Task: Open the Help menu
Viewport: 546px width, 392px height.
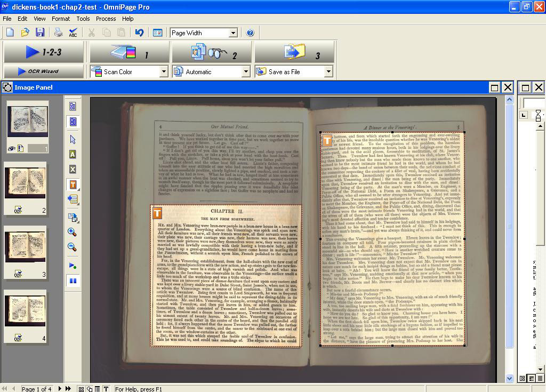Action: (127, 19)
